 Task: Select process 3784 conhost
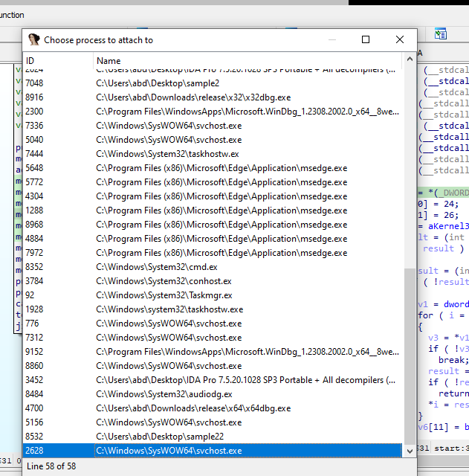(x=213, y=281)
